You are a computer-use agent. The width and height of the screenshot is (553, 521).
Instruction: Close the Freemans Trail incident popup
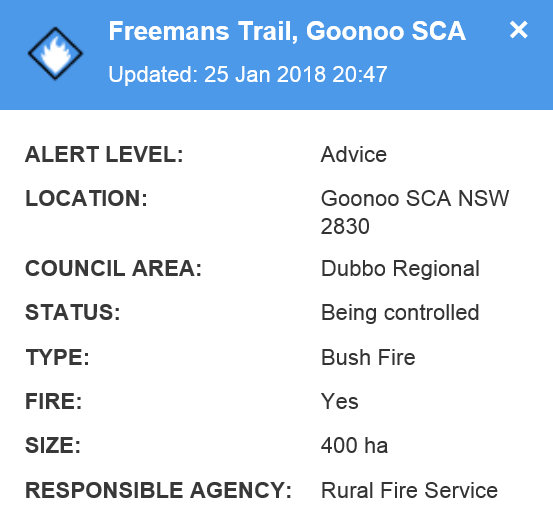pyautogui.click(x=518, y=30)
